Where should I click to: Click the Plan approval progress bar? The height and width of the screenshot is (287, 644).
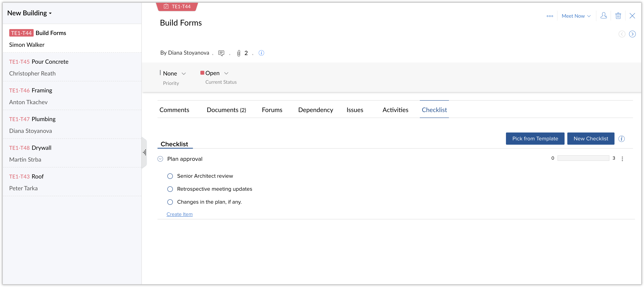click(x=583, y=158)
